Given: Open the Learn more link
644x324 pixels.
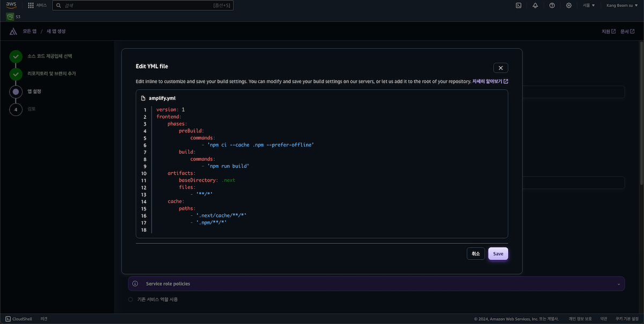Looking at the screenshot, I should tap(490, 82).
